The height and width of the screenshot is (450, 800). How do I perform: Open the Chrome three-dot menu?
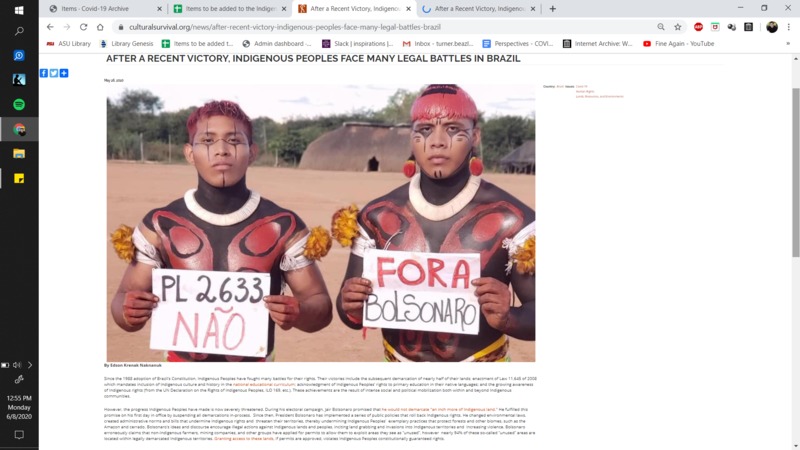[788, 27]
